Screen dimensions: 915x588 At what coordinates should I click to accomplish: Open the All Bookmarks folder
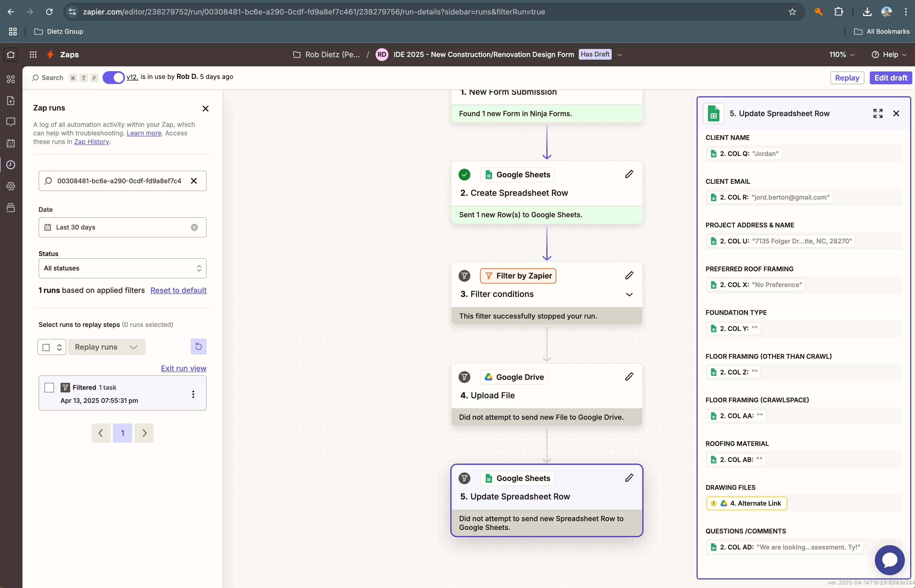click(x=882, y=31)
